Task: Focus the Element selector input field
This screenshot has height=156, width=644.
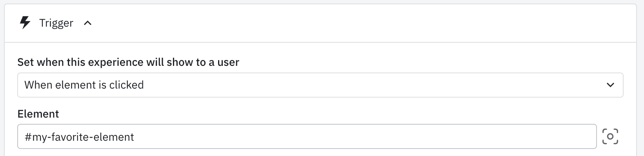Action: [x=307, y=136]
